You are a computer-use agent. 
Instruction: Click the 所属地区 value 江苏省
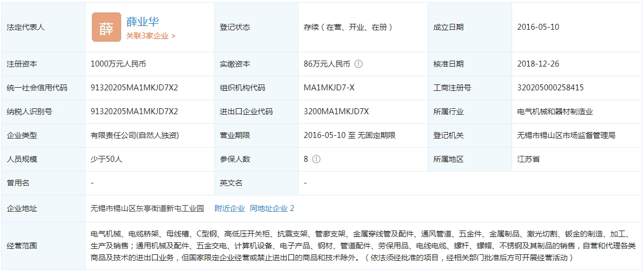coord(528,159)
